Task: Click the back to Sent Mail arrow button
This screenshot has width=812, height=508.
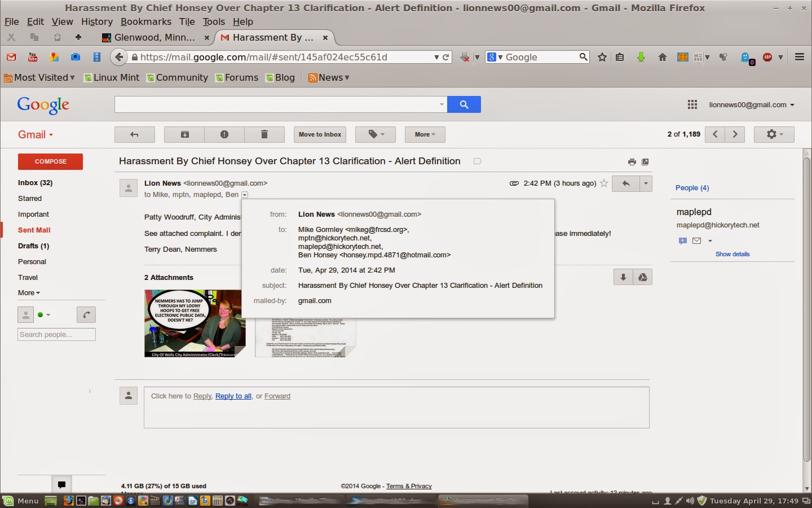Action: point(134,134)
